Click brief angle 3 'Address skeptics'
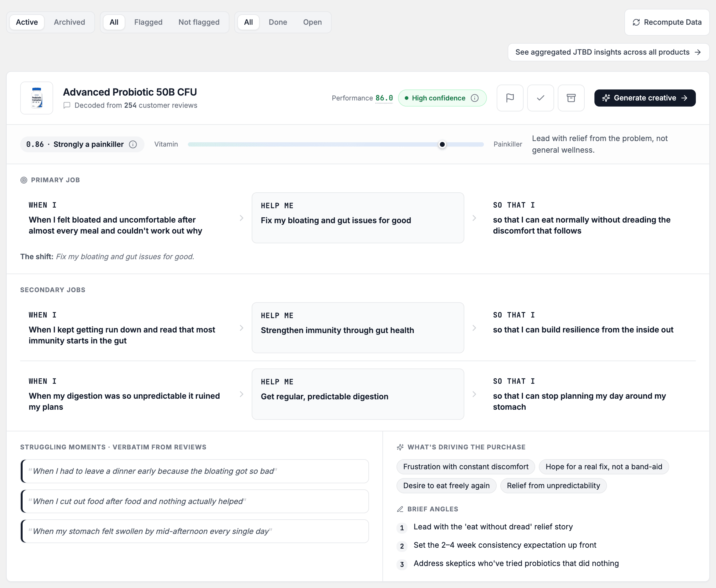 [x=516, y=563]
